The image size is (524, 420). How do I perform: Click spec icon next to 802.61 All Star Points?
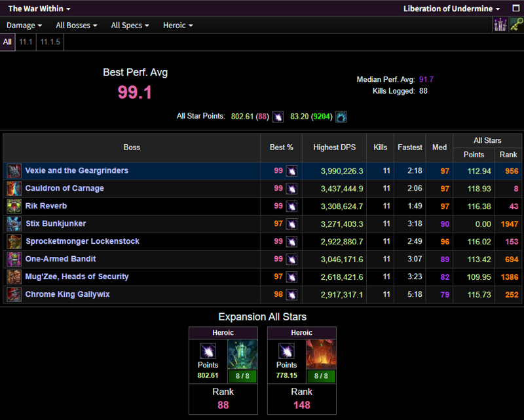(x=278, y=117)
